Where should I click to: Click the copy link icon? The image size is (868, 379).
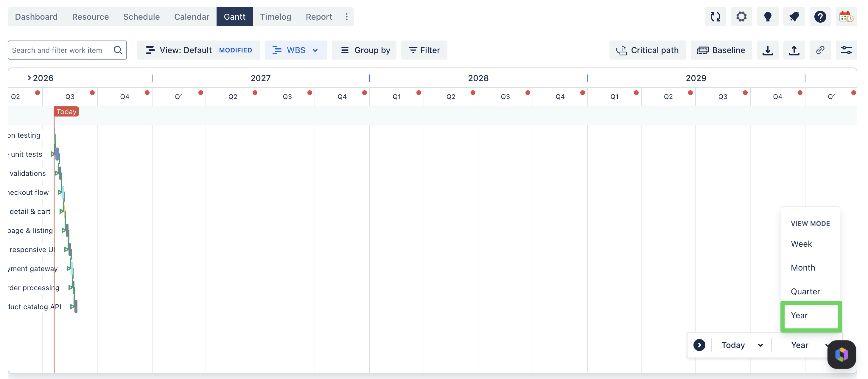coord(820,50)
